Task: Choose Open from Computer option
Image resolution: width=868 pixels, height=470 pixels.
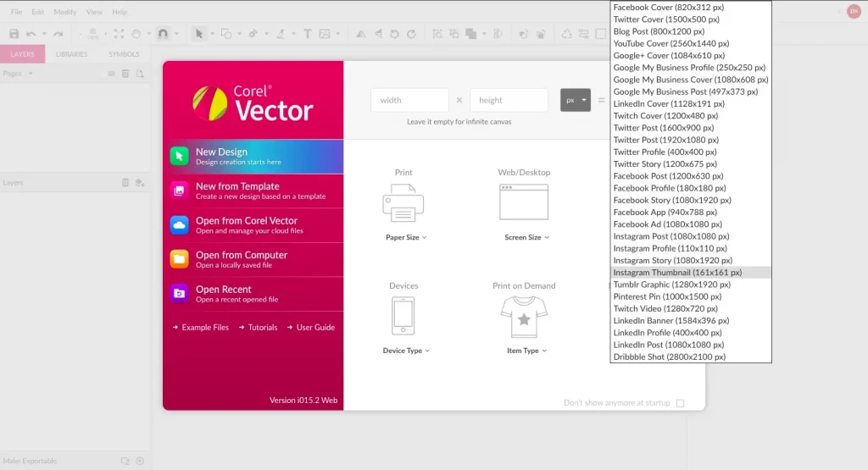Action: tap(253, 259)
